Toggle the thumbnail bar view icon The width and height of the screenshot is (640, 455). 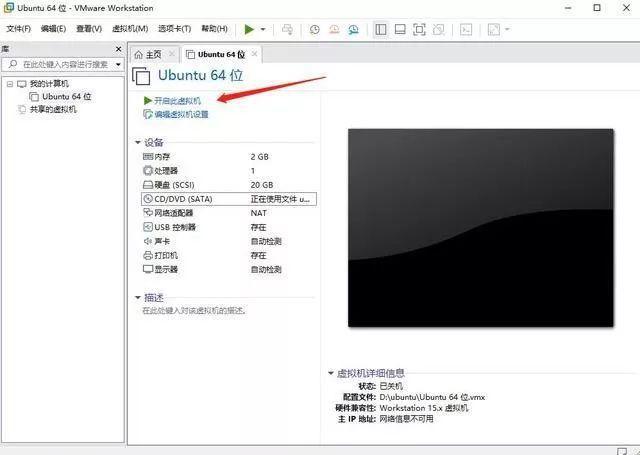tap(400, 29)
